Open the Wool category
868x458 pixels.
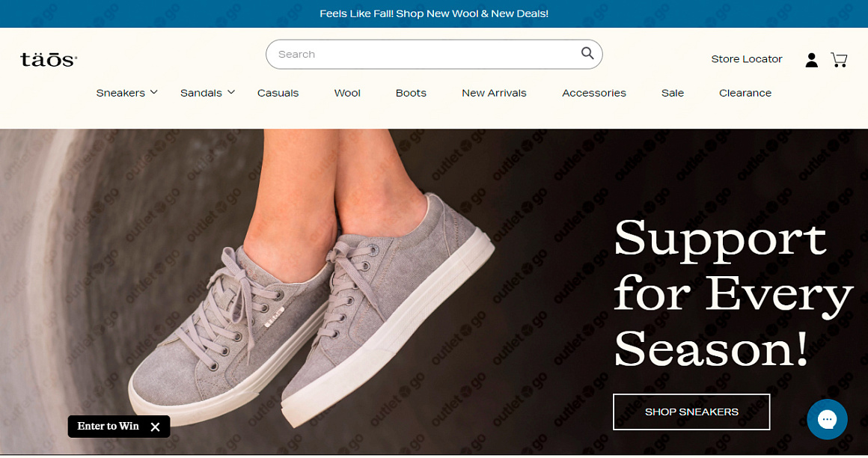click(x=347, y=93)
